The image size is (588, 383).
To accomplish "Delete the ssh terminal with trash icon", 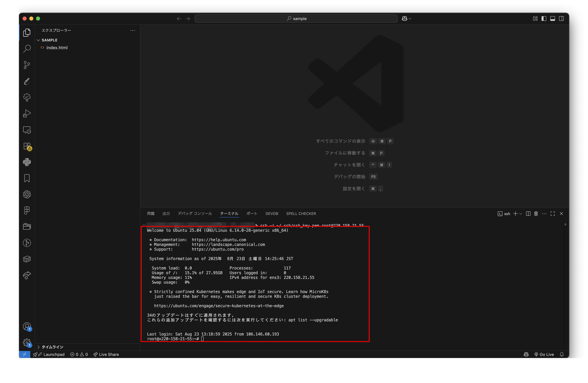I will click(x=536, y=214).
